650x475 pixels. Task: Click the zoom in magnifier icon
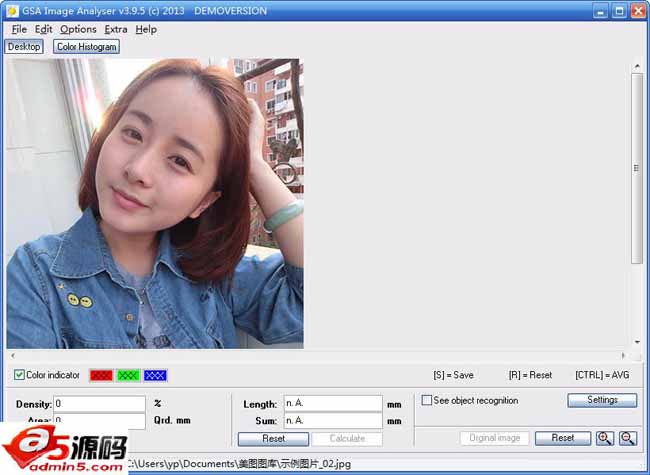point(605,438)
